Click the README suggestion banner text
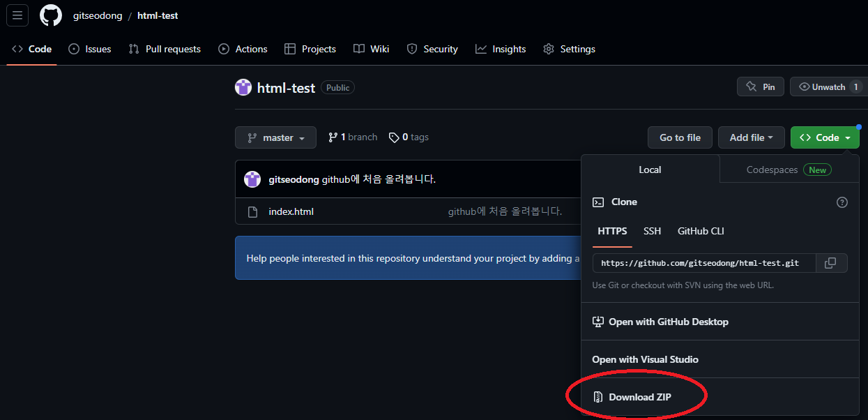Viewport: 868px width, 420px height. [413, 258]
